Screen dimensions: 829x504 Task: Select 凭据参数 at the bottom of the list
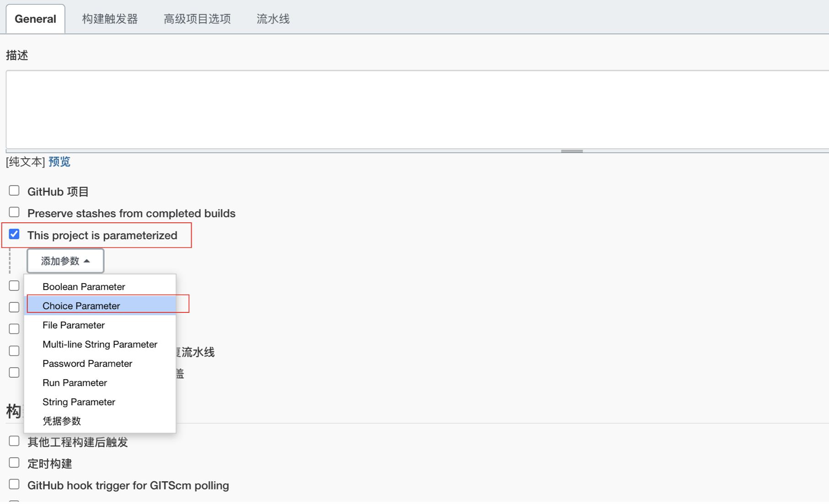(x=62, y=421)
